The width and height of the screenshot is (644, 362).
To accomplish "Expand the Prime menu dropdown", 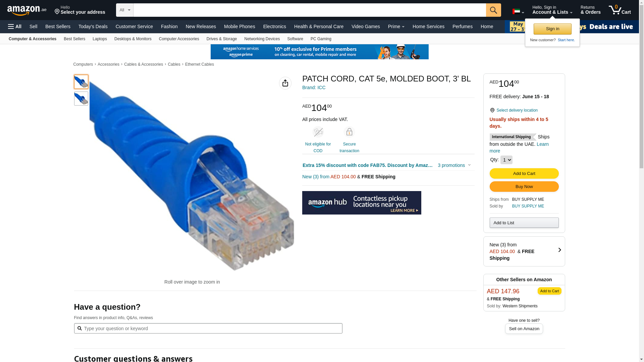I will click(396, 26).
